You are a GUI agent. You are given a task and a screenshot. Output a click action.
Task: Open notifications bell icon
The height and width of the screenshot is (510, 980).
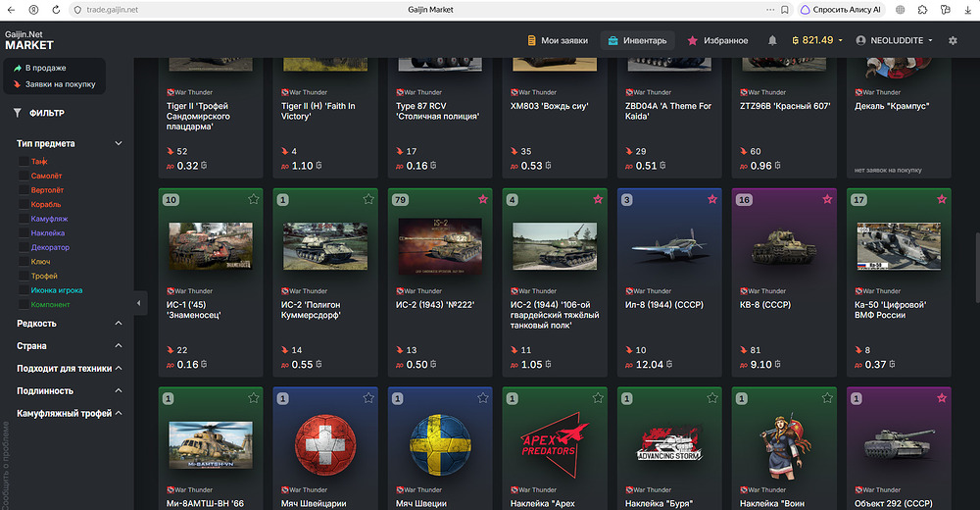click(772, 40)
